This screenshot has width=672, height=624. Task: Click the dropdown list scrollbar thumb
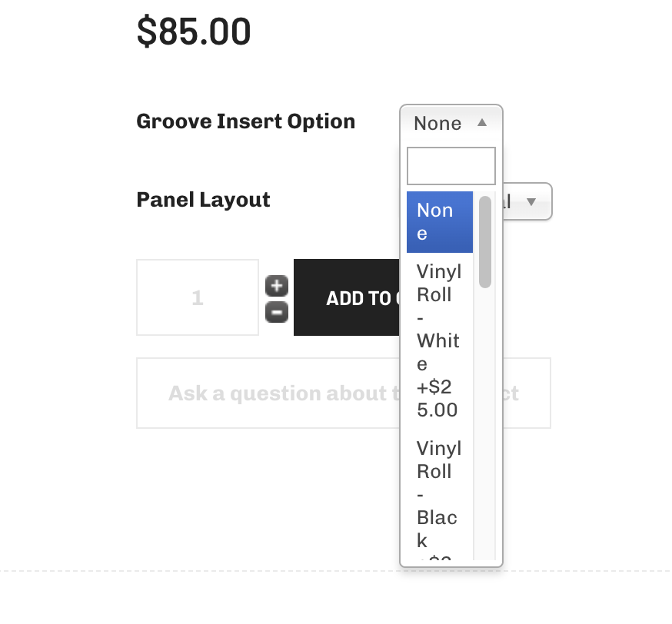484,242
